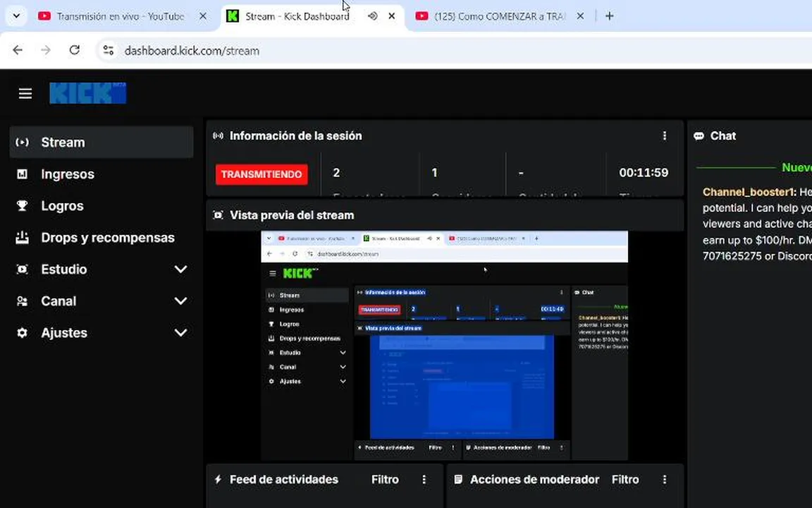Viewport: 812px width, 508px height.
Task: Open the Acciones de moderador three-dot menu
Action: [665, 480]
